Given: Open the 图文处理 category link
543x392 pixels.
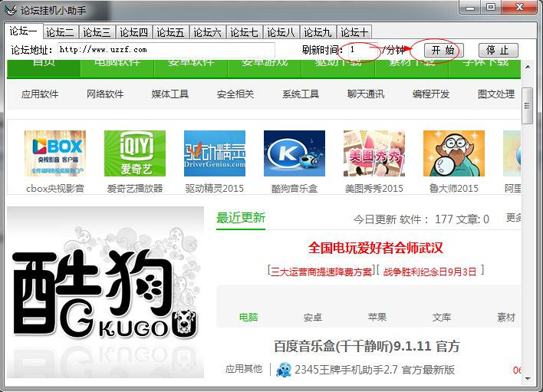Looking at the screenshot, I should coord(496,94).
